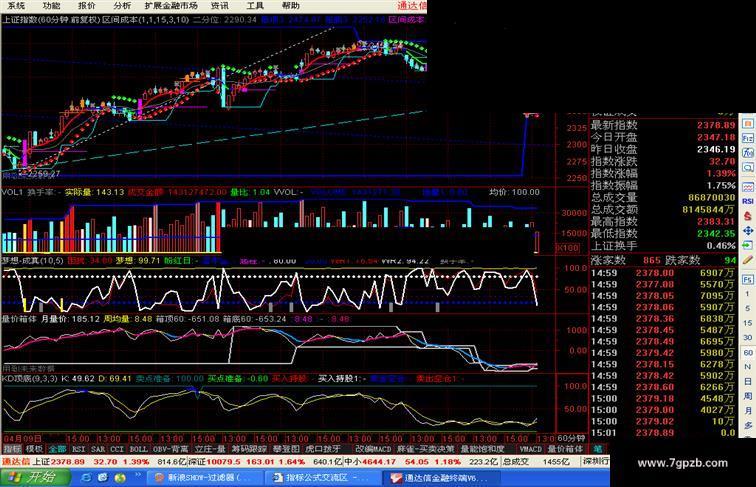Click the 总成交 1455亿 status entry
Viewport: 756px width, 487px height.
tap(536, 461)
